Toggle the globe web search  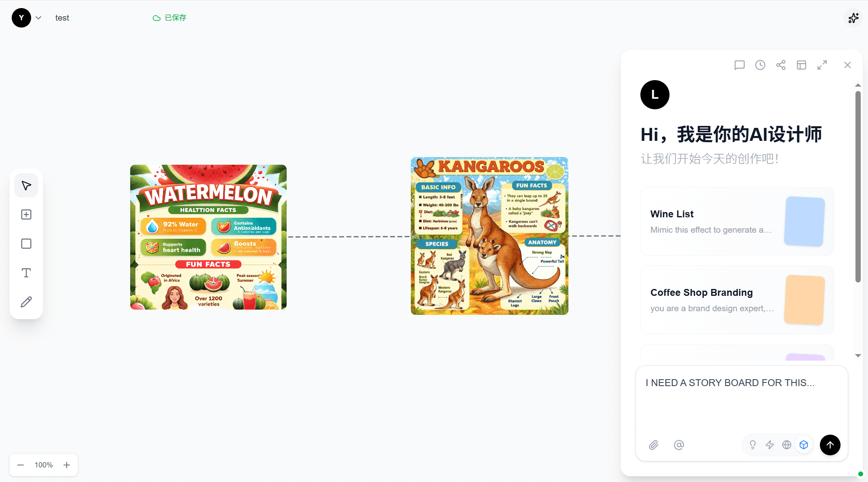(x=787, y=445)
